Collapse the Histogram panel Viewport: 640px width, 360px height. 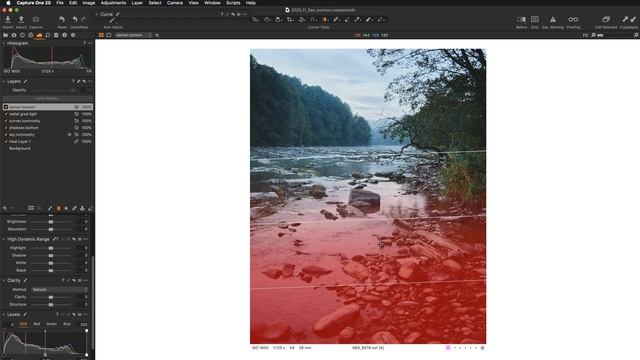4,43
